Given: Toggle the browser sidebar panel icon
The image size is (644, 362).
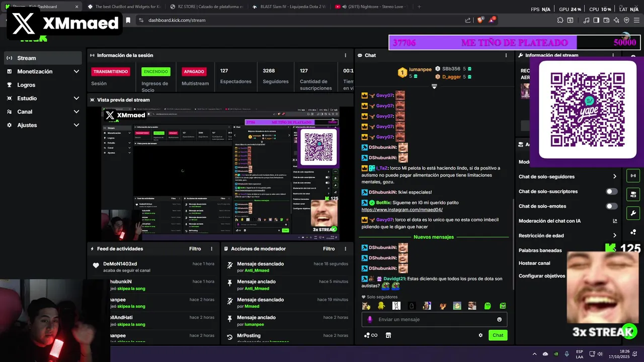Looking at the screenshot, I should [596, 20].
